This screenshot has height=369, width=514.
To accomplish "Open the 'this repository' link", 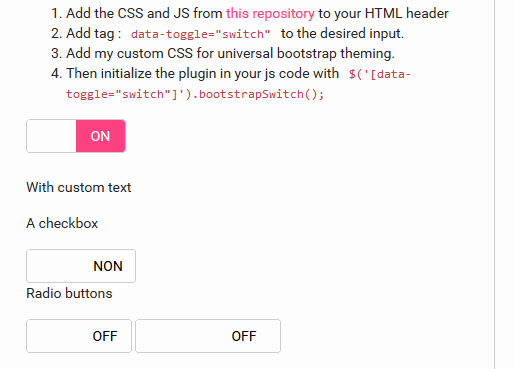I will click(x=270, y=14).
